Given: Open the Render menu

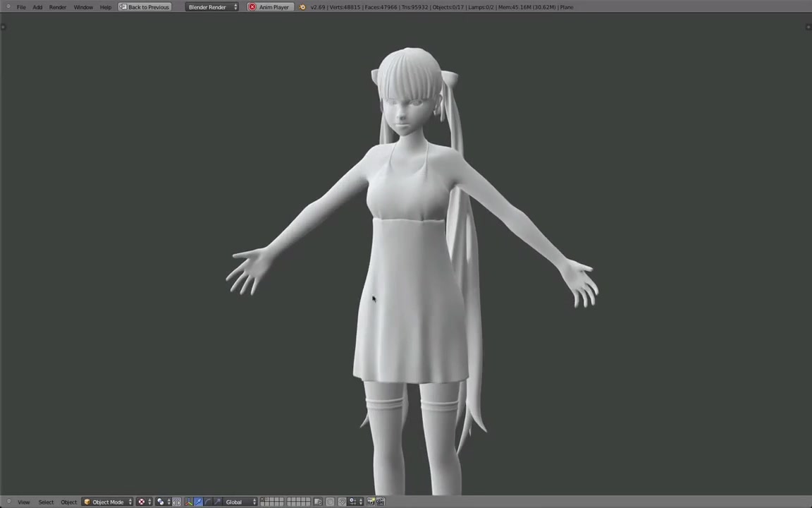Looking at the screenshot, I should pyautogui.click(x=58, y=7).
